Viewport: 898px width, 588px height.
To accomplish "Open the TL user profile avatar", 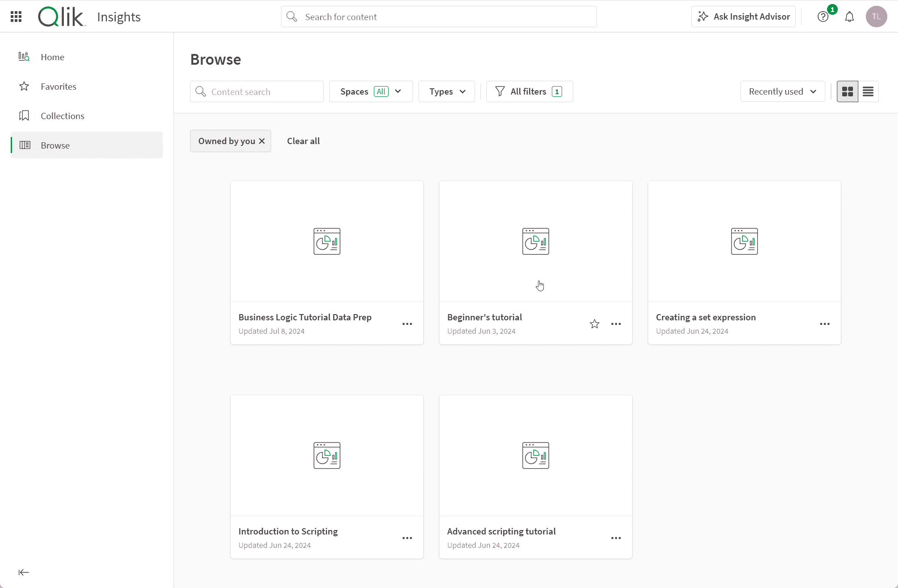I will (876, 17).
